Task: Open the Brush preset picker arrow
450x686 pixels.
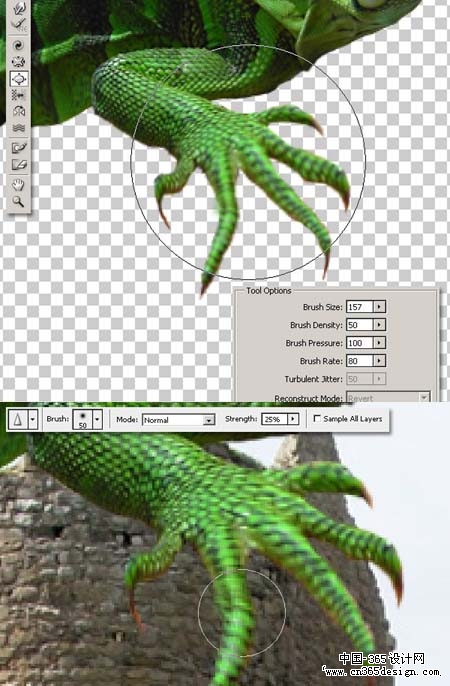Action: click(x=97, y=419)
